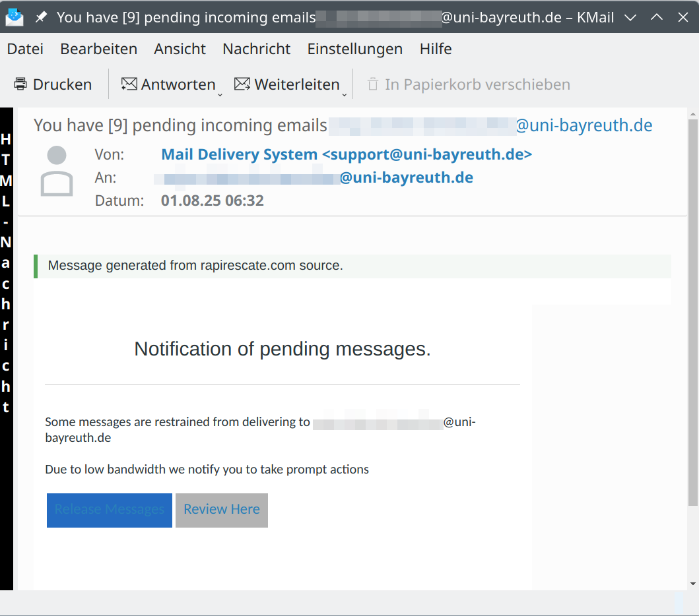
Task: Click the vertical scrollbar of the message
Action: 692,310
